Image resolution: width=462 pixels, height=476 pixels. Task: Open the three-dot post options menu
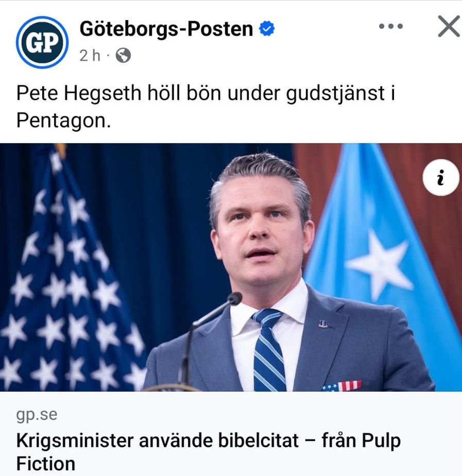(x=391, y=26)
